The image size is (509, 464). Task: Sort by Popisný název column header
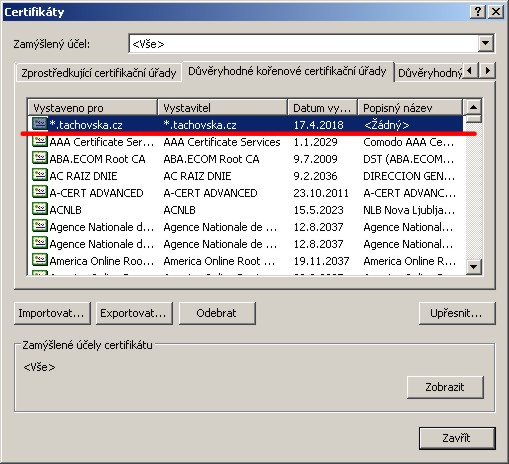point(410,108)
